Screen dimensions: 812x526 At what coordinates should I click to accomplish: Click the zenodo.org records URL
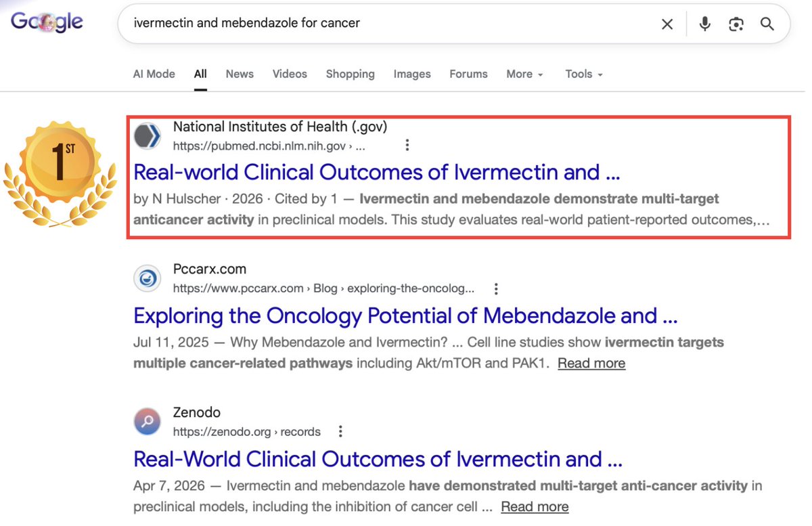click(x=246, y=432)
